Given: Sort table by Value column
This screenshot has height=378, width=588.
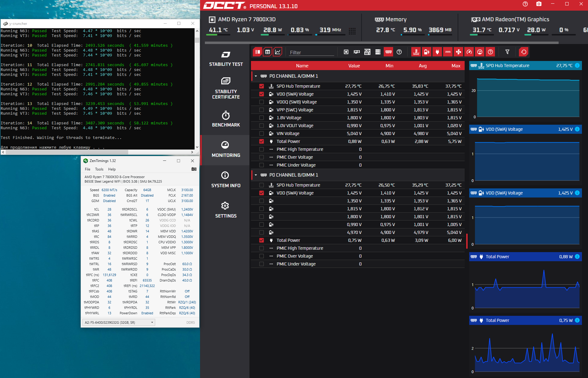Looking at the screenshot, I should click(x=354, y=66).
